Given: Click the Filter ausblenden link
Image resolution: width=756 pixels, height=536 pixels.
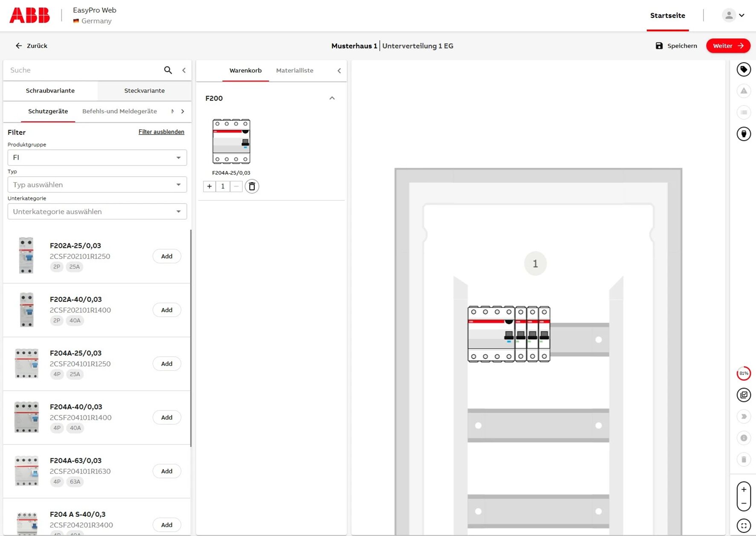Looking at the screenshot, I should pyautogui.click(x=161, y=132).
